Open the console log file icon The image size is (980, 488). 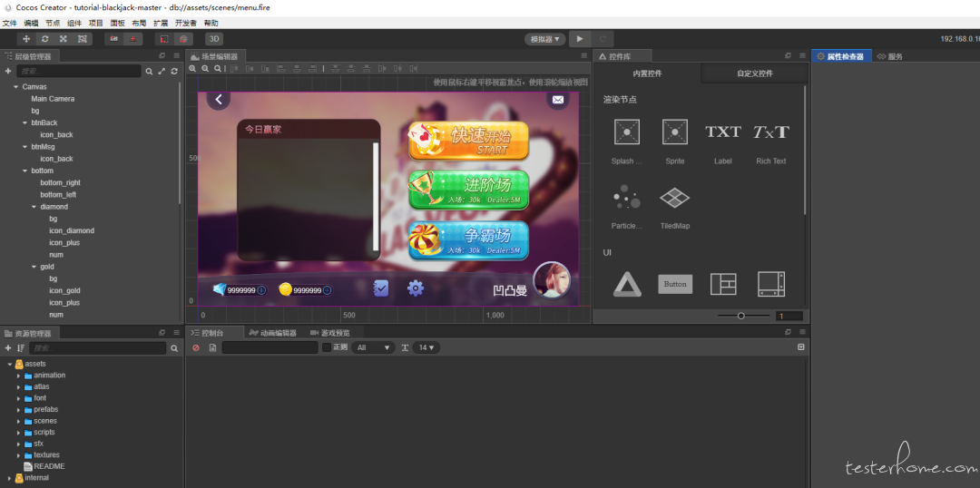click(x=212, y=347)
